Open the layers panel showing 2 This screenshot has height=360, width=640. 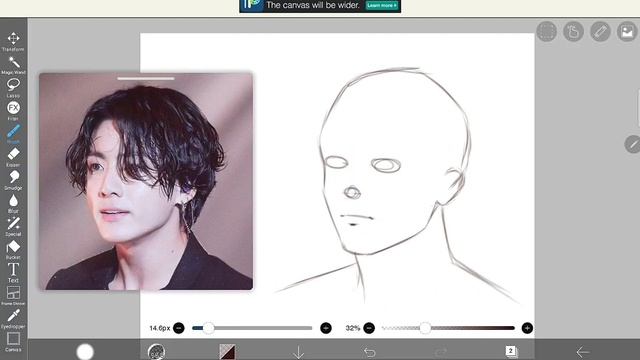pos(511,351)
